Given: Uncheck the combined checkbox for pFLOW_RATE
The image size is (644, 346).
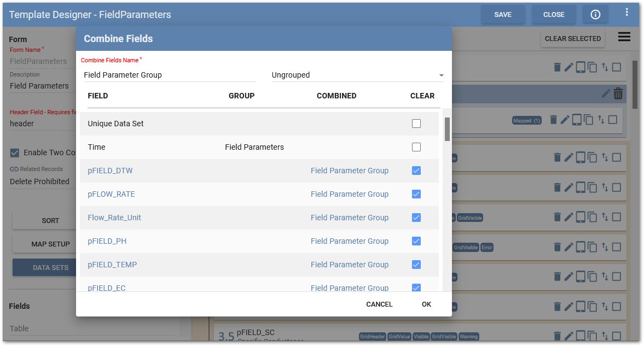Looking at the screenshot, I should (x=416, y=194).
